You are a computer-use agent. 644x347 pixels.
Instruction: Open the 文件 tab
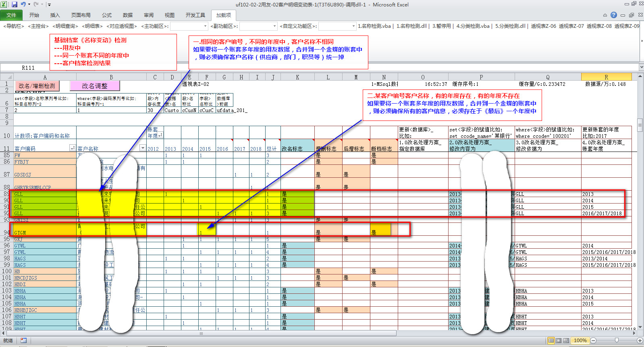[x=11, y=15]
